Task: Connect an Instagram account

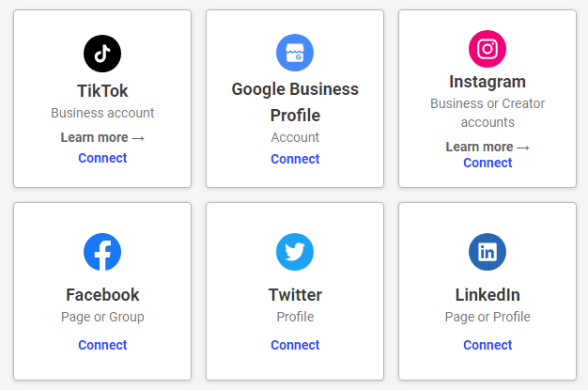Action: pos(487,163)
